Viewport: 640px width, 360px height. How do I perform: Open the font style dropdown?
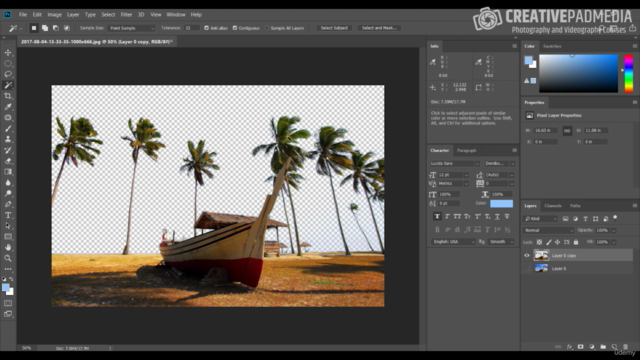(x=500, y=163)
